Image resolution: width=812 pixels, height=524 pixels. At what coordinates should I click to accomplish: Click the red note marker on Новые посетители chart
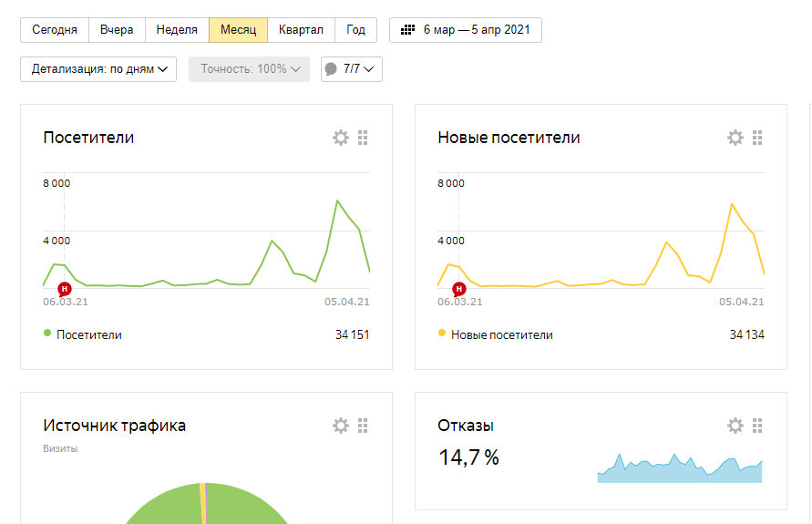458,289
